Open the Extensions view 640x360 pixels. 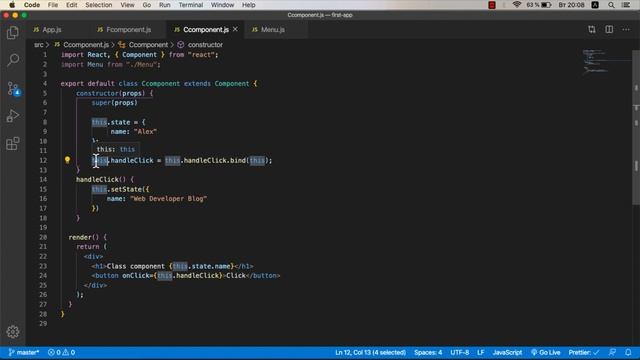tap(13, 144)
